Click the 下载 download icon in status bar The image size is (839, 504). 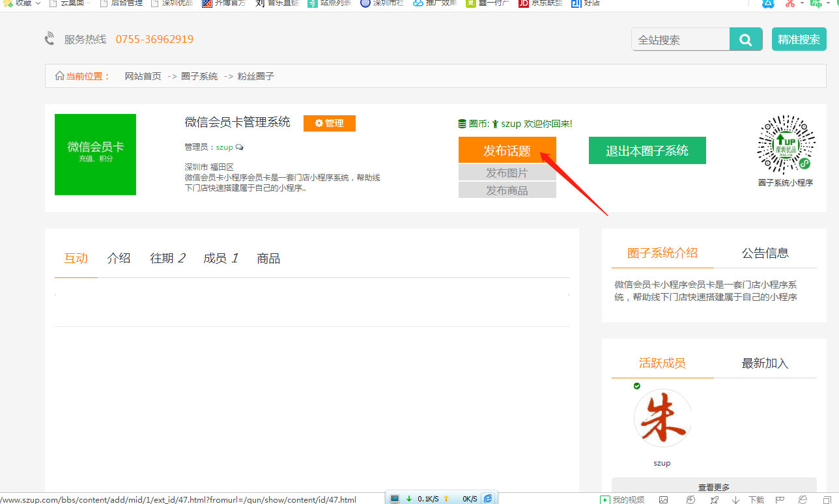tap(735, 499)
